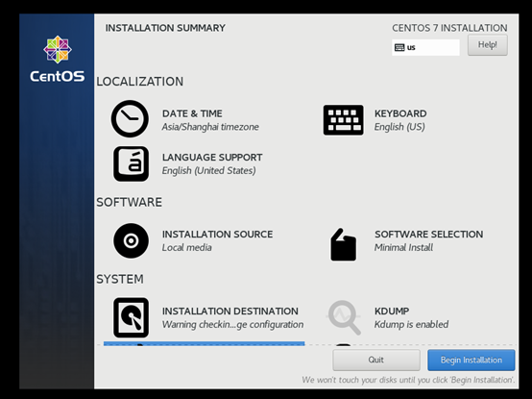
Task: Open SOFTWARE SELECTION label
Action: 429,235
